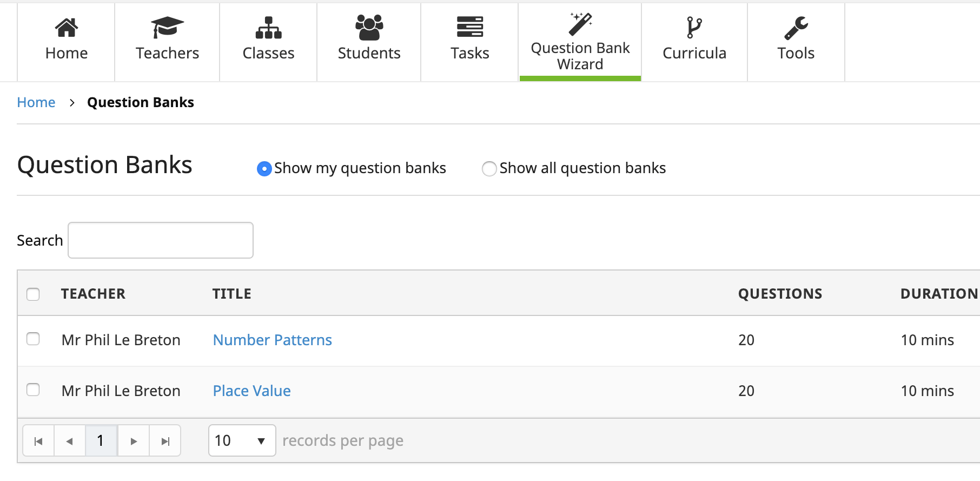Viewport: 980px width, 481px height.
Task: Open Tools using the wrench icon
Action: [796, 26]
